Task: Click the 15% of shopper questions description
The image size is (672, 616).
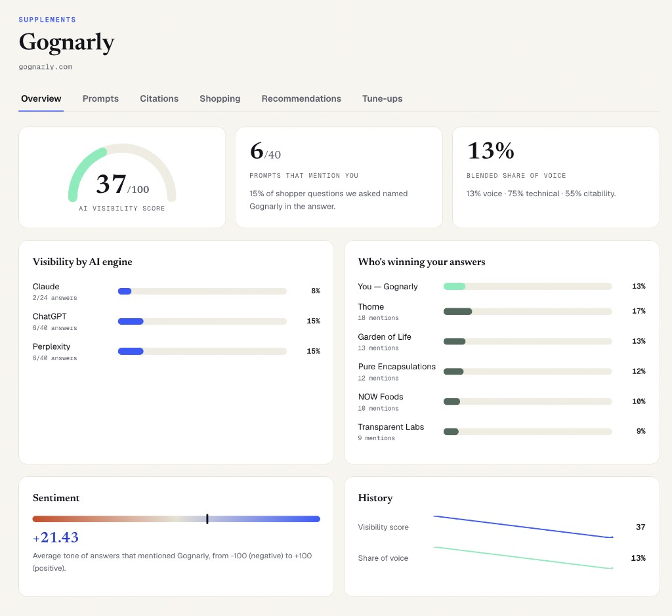Action: 328,199
